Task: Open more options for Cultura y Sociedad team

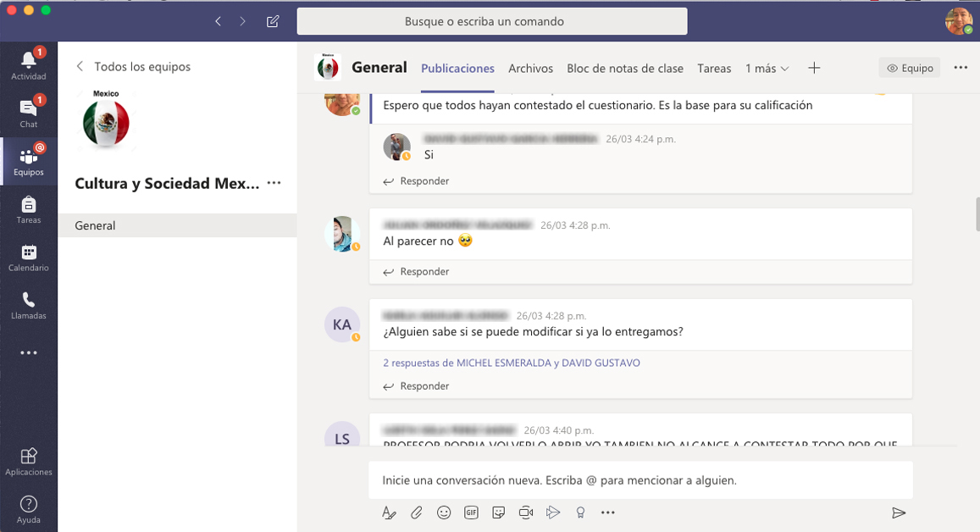Action: [x=274, y=183]
